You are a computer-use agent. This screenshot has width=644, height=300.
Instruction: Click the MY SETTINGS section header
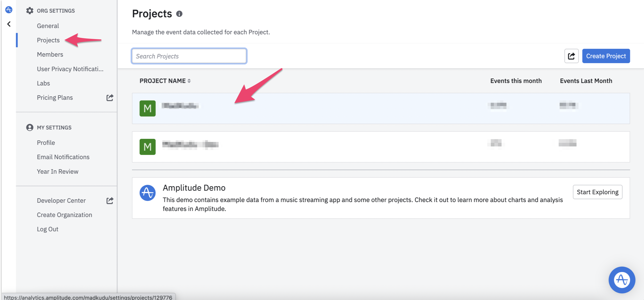click(54, 127)
